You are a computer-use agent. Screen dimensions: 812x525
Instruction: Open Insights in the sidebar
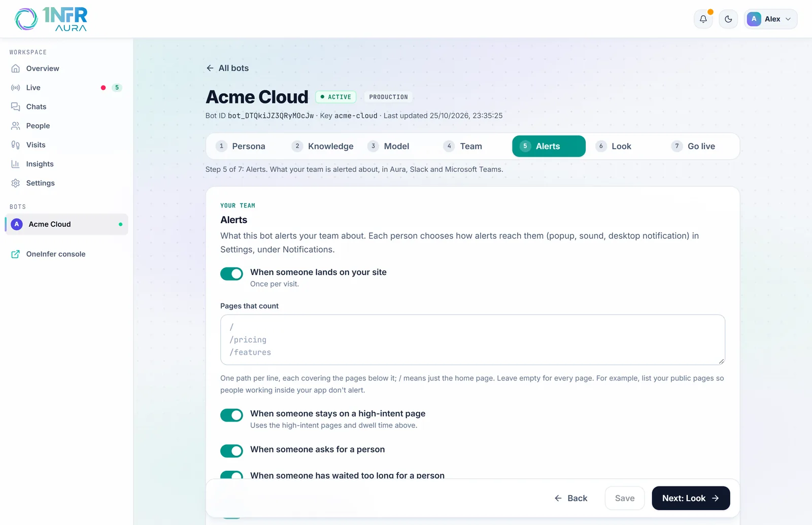[66, 164]
